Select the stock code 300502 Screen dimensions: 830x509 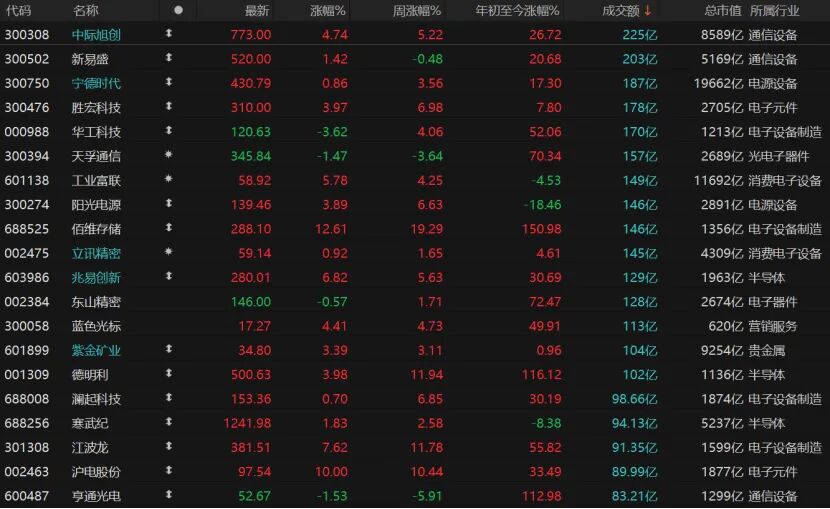pos(24,59)
